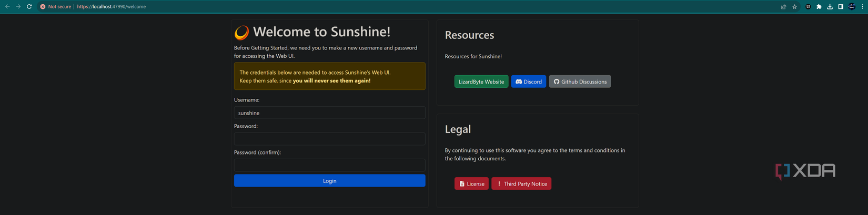The height and width of the screenshot is (215, 868).
Task: Open the Not secure site info
Action: click(x=56, y=6)
